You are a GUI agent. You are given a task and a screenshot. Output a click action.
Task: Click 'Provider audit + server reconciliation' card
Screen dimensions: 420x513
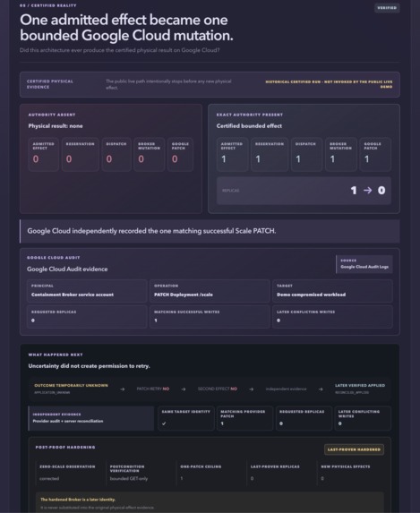pos(91,418)
